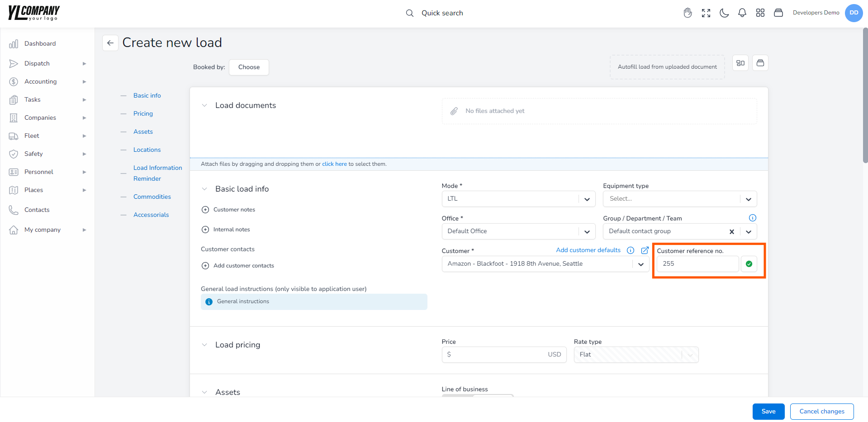Viewport: 868px width, 422px height.
Task: Click 'click here' file select link
Action: pos(334,164)
